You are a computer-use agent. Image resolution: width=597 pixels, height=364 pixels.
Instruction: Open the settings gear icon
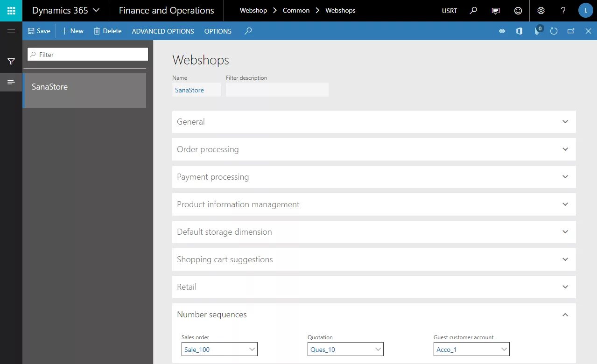click(541, 10)
